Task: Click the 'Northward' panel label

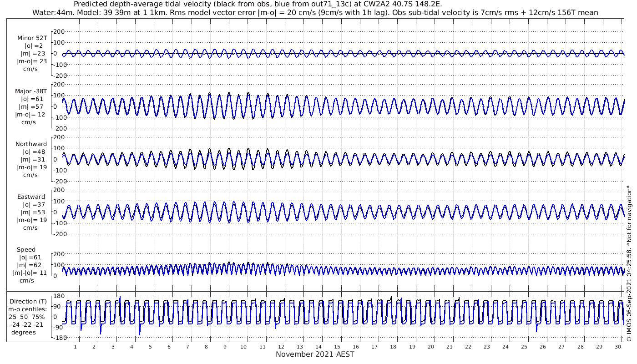Action: [31, 144]
